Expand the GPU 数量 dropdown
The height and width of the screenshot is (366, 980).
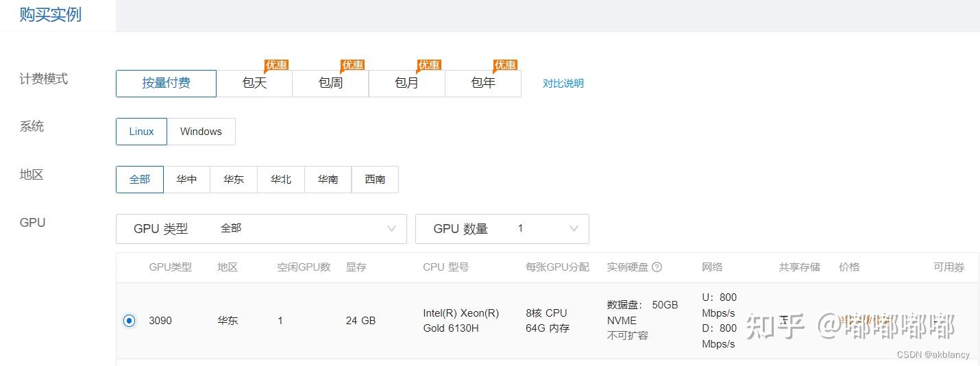[502, 229]
